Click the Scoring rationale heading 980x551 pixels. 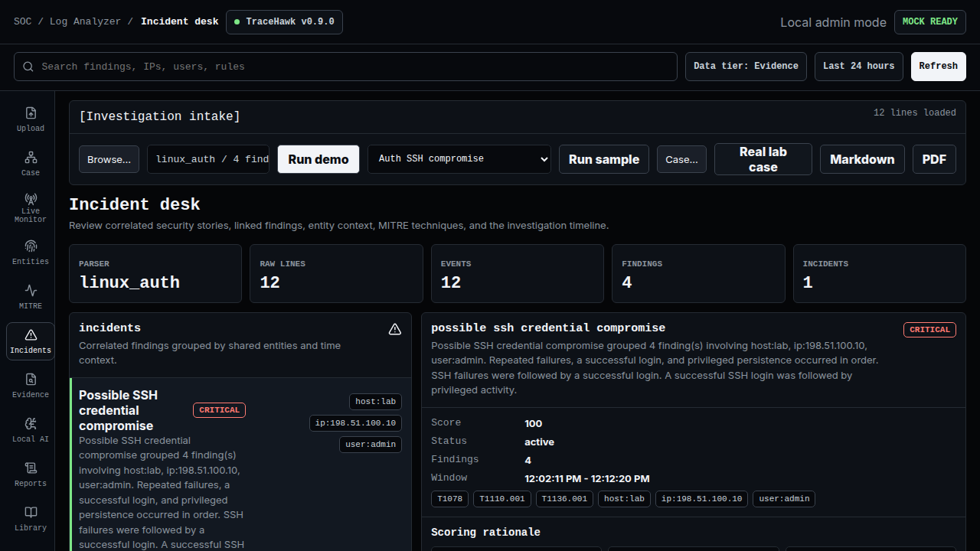pyautogui.click(x=485, y=532)
